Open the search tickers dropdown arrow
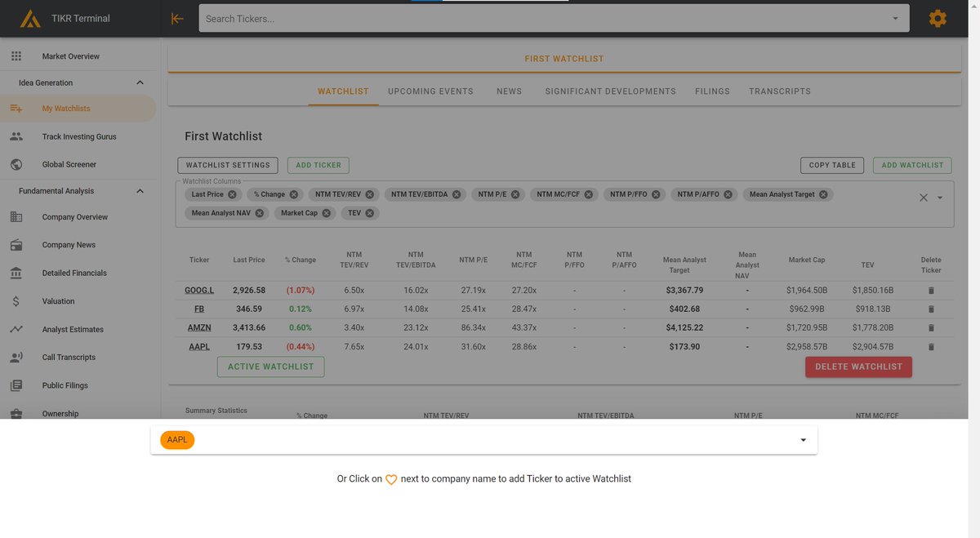 (x=895, y=18)
